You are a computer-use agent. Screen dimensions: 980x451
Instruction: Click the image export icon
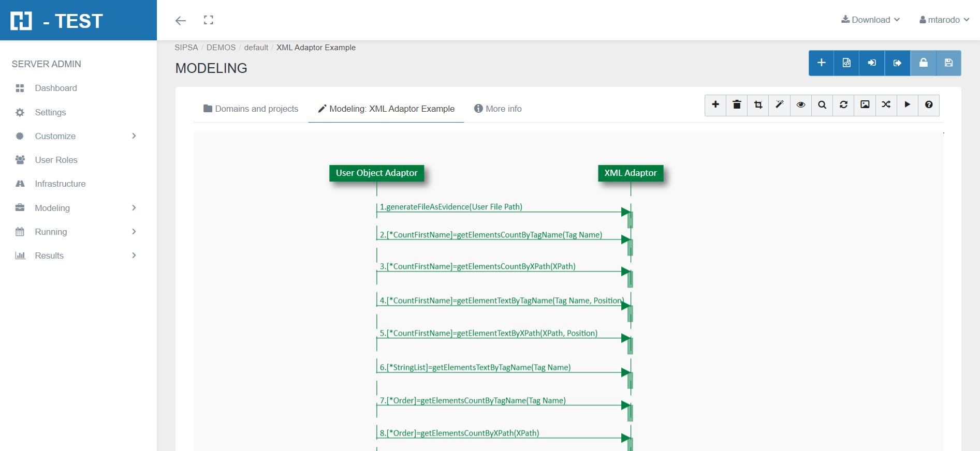coord(865,105)
